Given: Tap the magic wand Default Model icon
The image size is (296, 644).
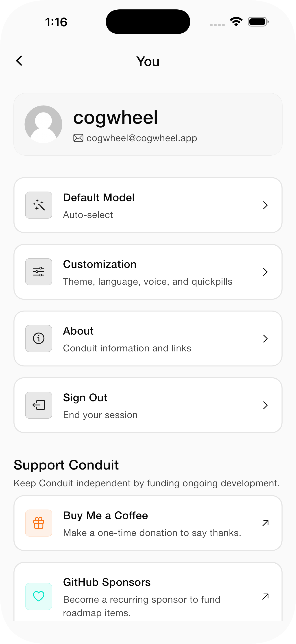Looking at the screenshot, I should [x=39, y=205].
